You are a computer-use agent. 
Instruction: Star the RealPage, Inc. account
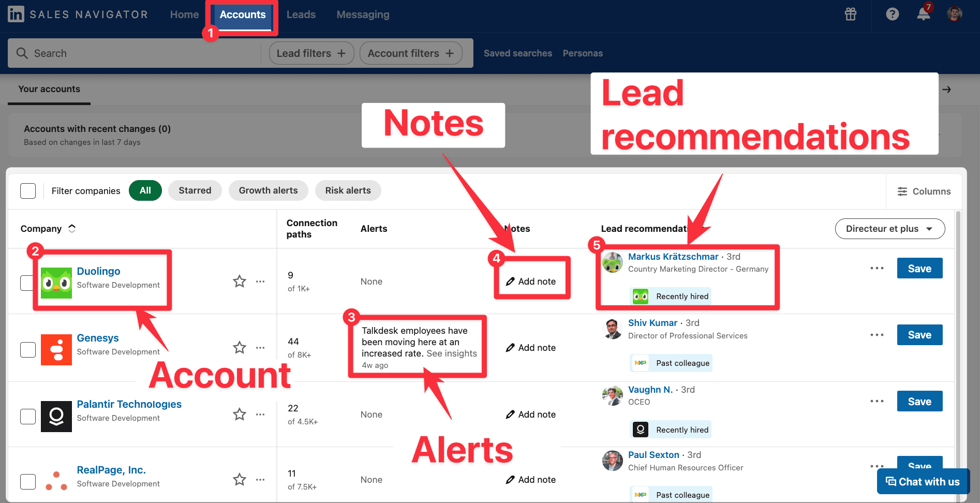pyautogui.click(x=240, y=479)
